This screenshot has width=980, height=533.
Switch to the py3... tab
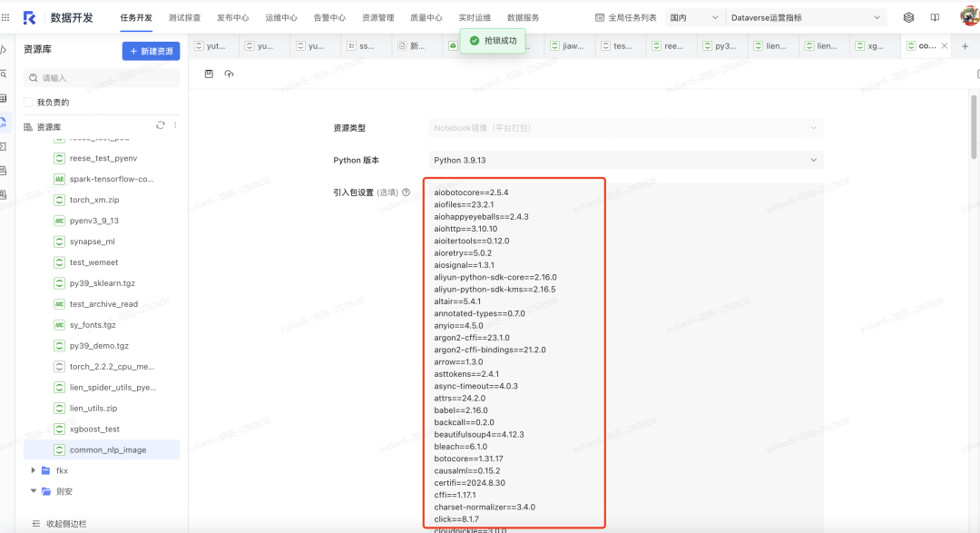pyautogui.click(x=720, y=46)
